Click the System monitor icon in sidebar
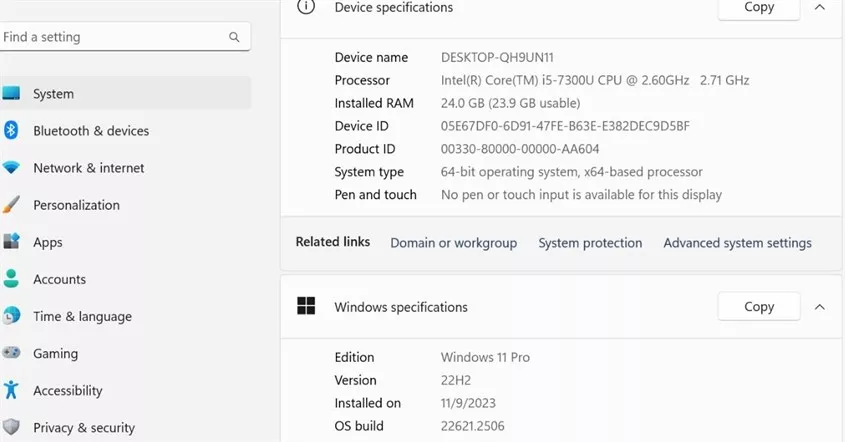 (11, 93)
